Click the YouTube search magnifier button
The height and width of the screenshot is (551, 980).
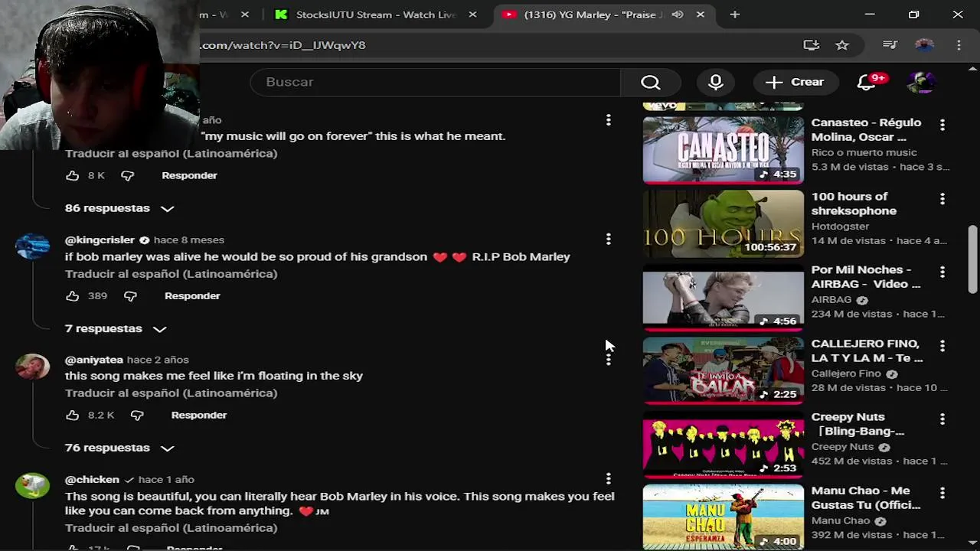[x=650, y=82]
